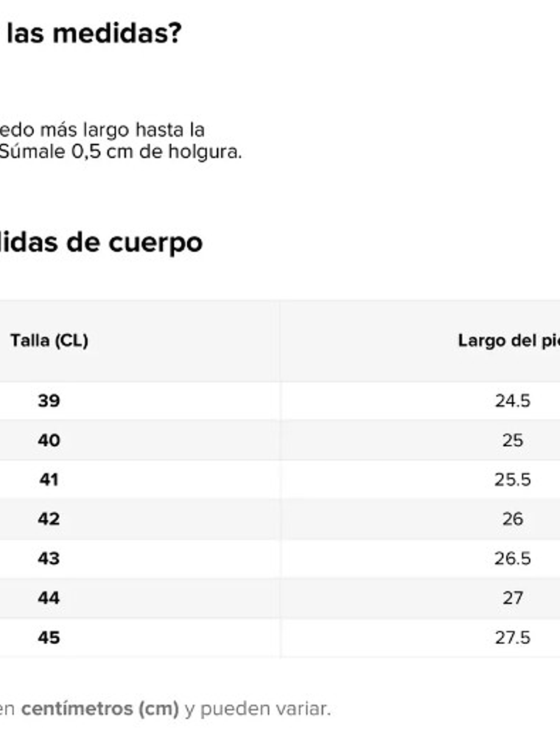Viewport: 560px width, 747px height.
Task: Click size 45 in the table
Action: coord(49,637)
